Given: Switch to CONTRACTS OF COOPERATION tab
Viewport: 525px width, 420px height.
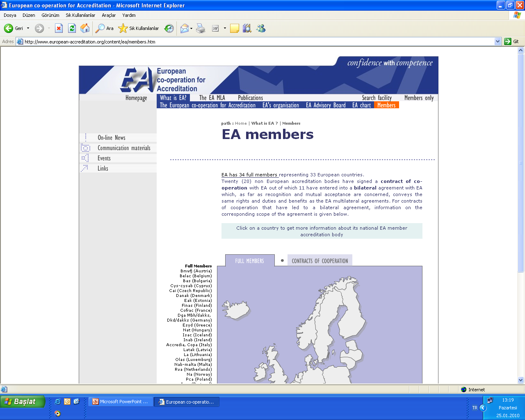Looking at the screenshot, I should pyautogui.click(x=320, y=260).
